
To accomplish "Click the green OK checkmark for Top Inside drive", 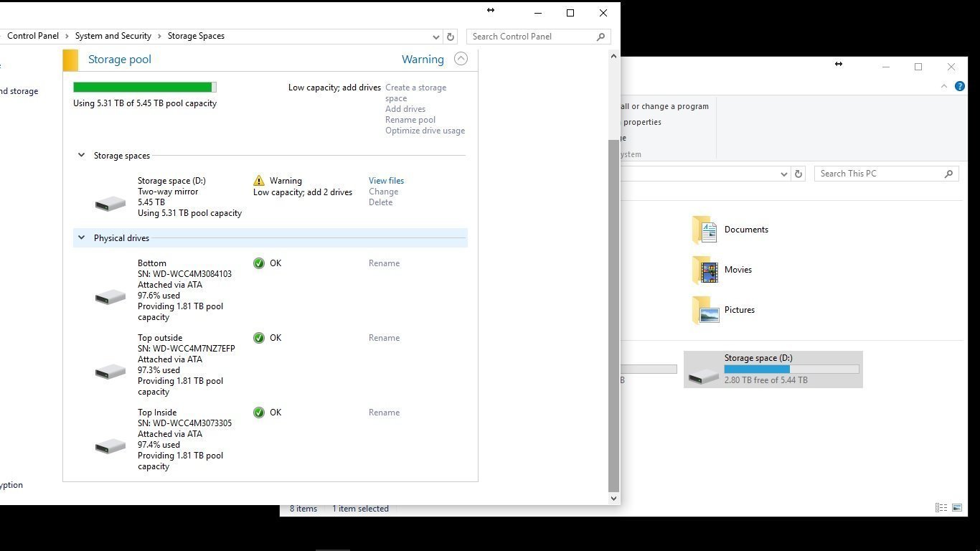I will click(259, 413).
